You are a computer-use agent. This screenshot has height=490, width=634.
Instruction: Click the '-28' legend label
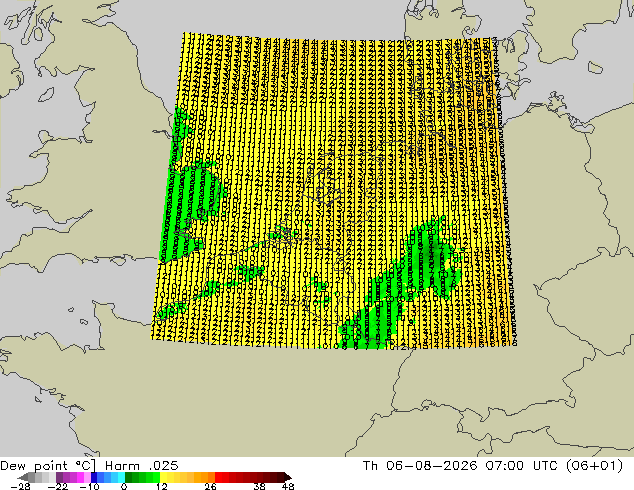(20, 486)
